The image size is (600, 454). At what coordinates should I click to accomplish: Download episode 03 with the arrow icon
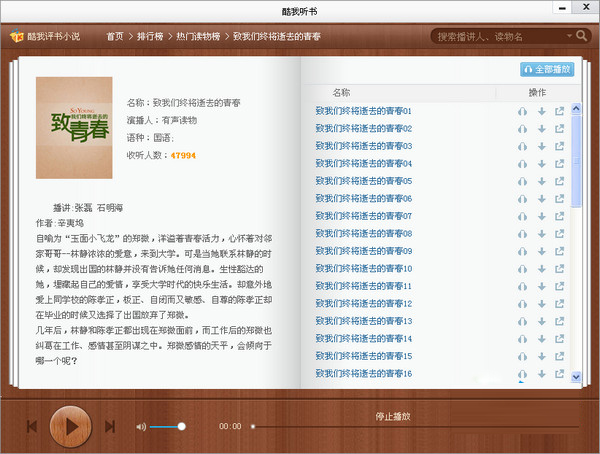point(541,146)
